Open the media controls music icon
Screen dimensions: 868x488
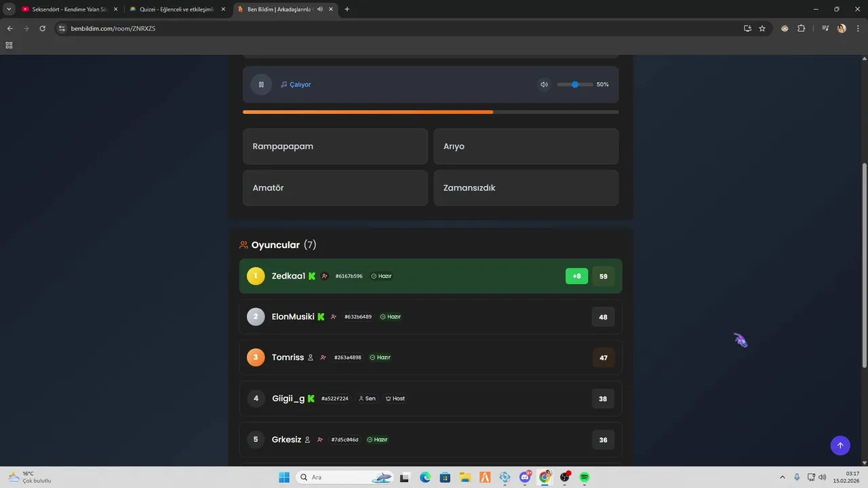pos(825,28)
